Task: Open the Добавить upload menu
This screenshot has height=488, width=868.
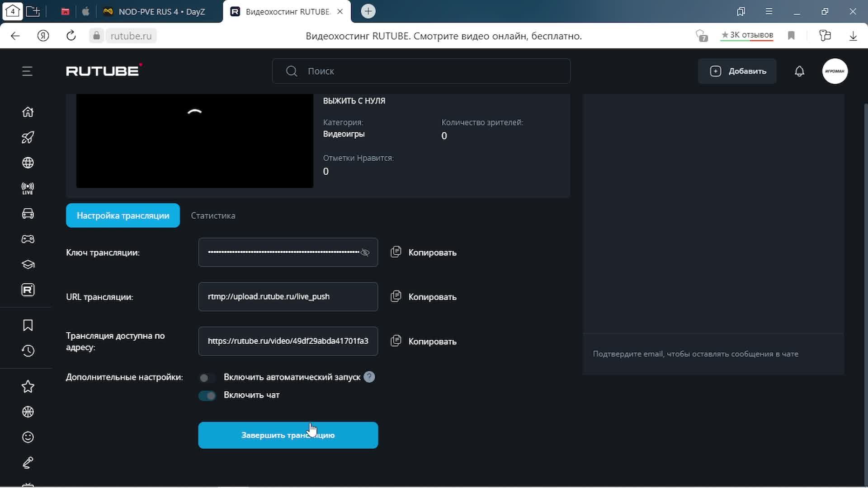Action: (x=737, y=71)
